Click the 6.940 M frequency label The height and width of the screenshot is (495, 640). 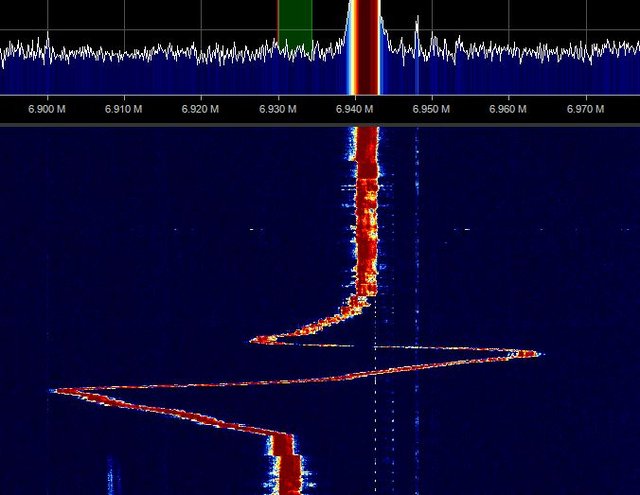pyautogui.click(x=355, y=109)
